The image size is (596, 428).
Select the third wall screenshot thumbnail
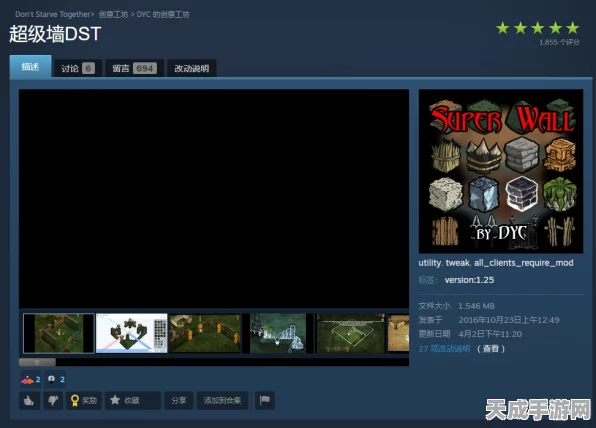(x=205, y=333)
